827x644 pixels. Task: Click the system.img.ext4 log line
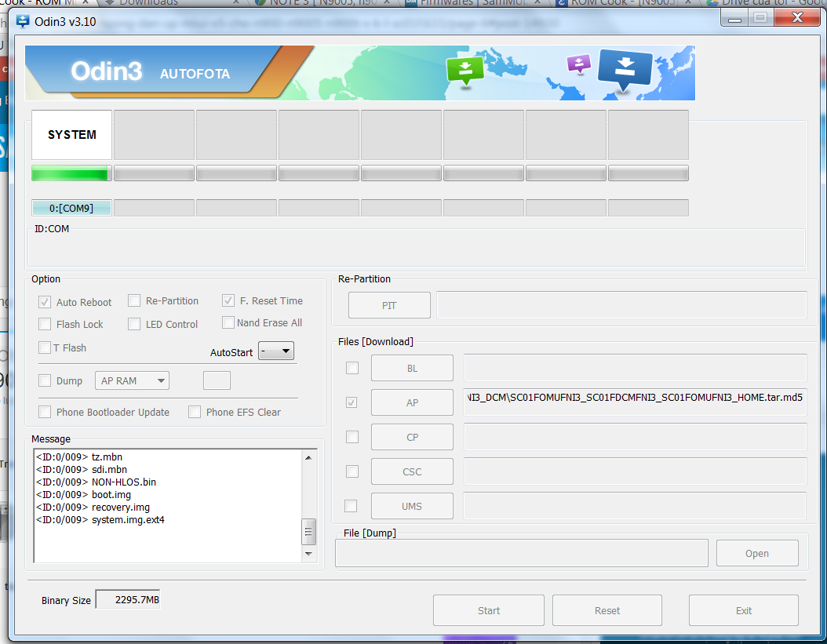point(100,520)
